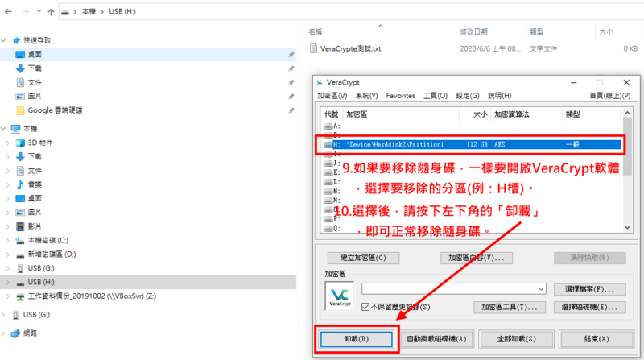644x360 pixels.
Task: Unpin 桌面 from quick access
Action: coord(291,54)
